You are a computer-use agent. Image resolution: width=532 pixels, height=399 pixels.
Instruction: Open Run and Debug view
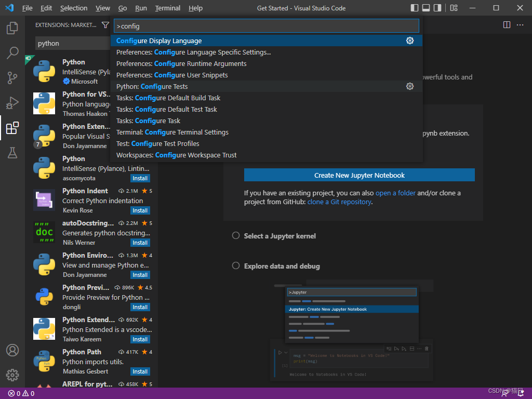coord(12,103)
